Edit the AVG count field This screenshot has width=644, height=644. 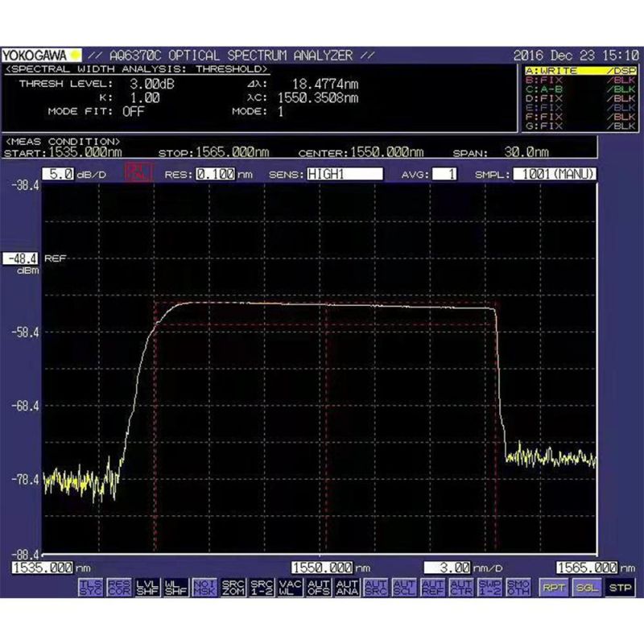click(444, 174)
